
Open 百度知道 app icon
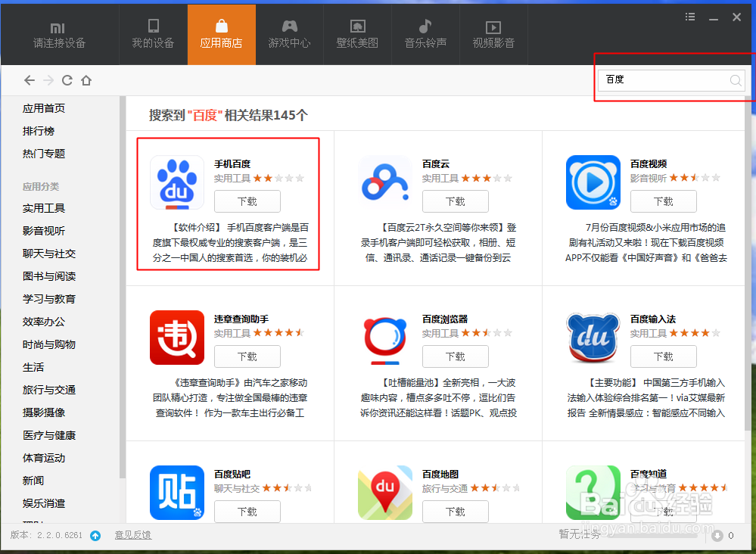coord(593,492)
